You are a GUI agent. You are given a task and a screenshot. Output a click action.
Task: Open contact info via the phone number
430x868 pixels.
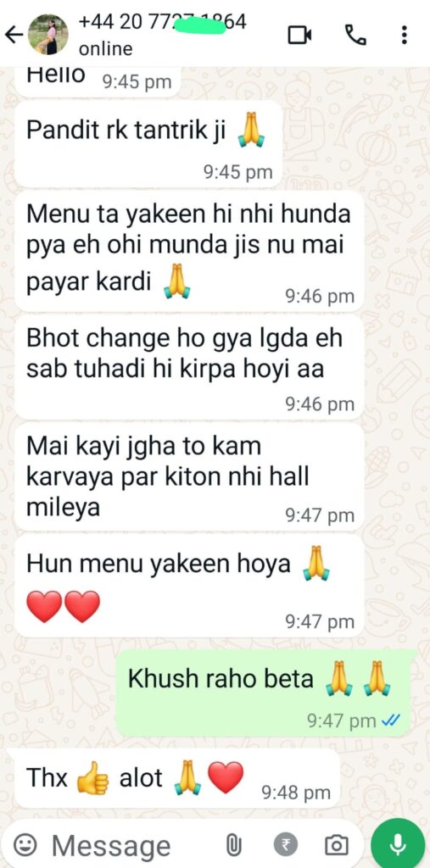[x=162, y=22]
